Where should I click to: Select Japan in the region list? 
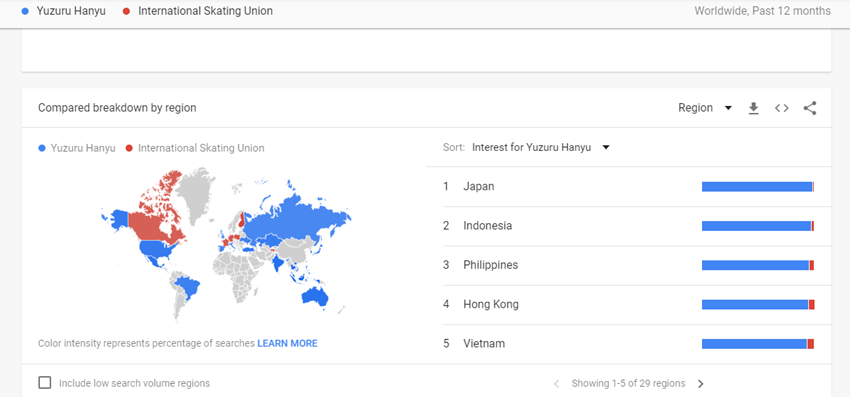click(479, 187)
